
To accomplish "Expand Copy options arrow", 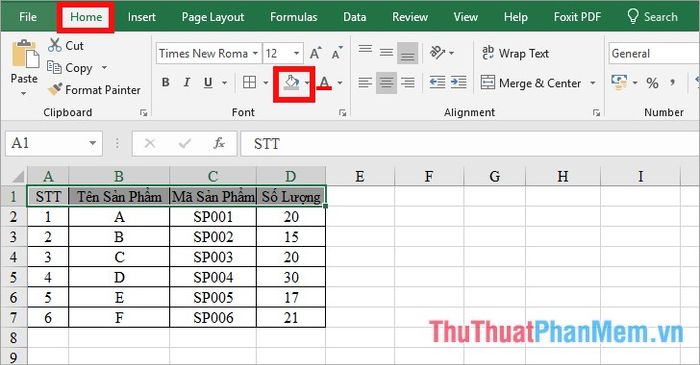I will [x=104, y=68].
